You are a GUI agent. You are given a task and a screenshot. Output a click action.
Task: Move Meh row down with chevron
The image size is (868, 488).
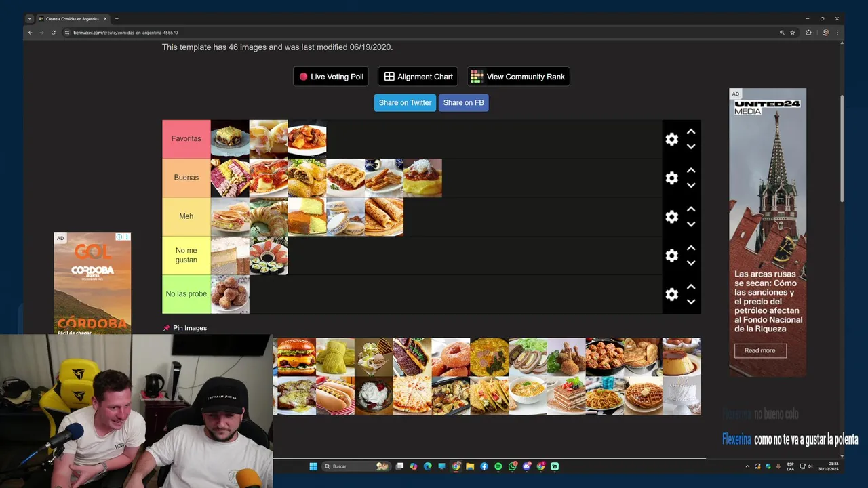691,224
